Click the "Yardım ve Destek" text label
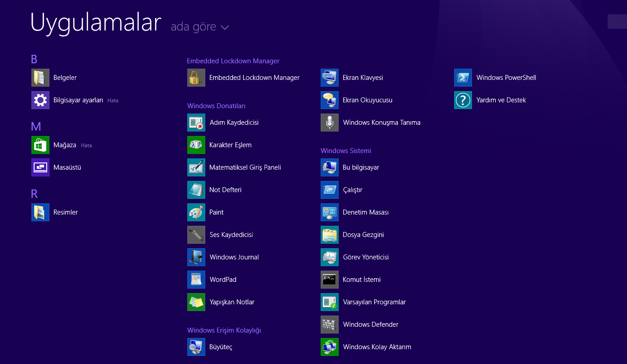Viewport: 627px width, 364px height. click(501, 100)
